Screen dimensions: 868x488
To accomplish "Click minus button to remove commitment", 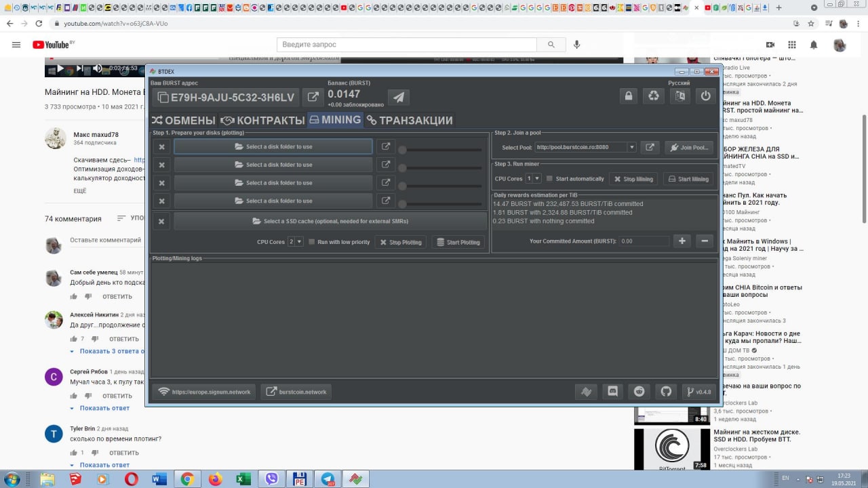I will (705, 241).
